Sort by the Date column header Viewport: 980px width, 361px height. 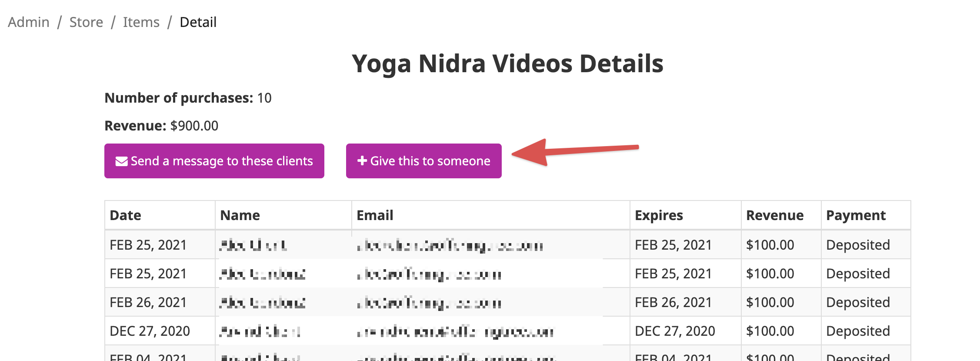click(x=126, y=215)
